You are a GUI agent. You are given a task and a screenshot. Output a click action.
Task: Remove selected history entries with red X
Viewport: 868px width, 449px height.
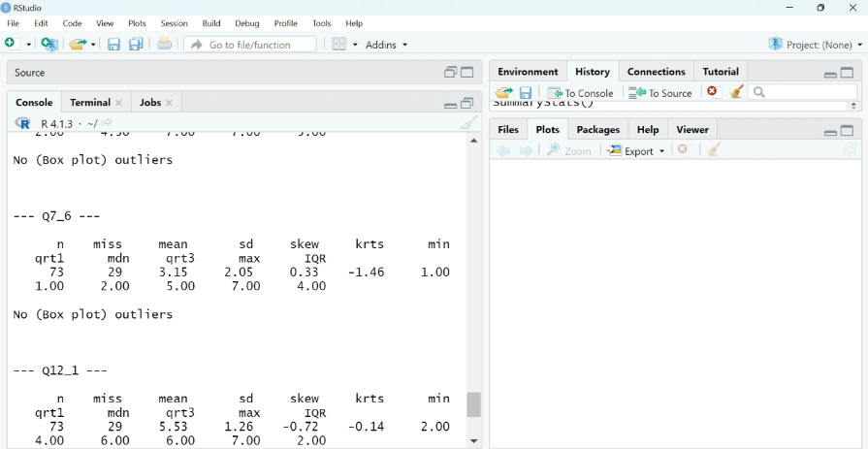pos(713,92)
